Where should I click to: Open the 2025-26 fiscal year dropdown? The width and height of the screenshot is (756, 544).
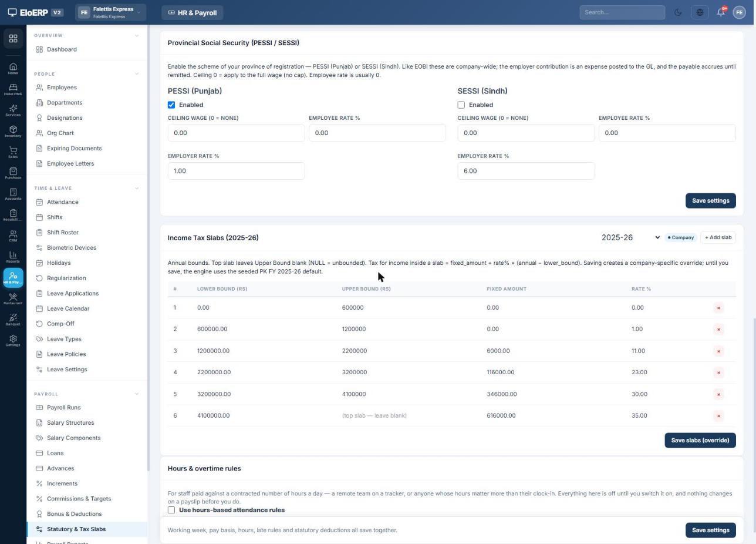click(631, 238)
